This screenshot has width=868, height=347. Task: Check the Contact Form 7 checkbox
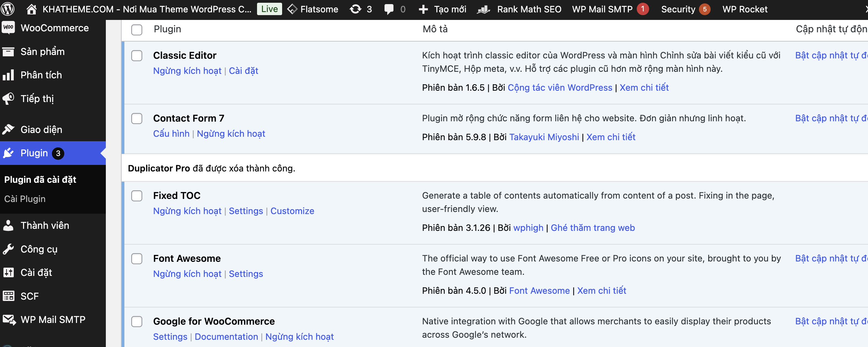(x=137, y=119)
